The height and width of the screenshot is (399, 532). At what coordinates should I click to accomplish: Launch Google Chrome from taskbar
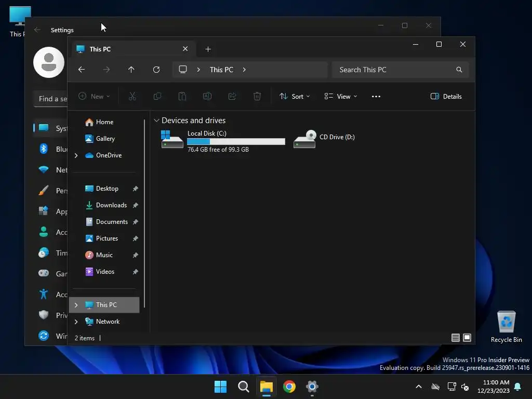289,387
